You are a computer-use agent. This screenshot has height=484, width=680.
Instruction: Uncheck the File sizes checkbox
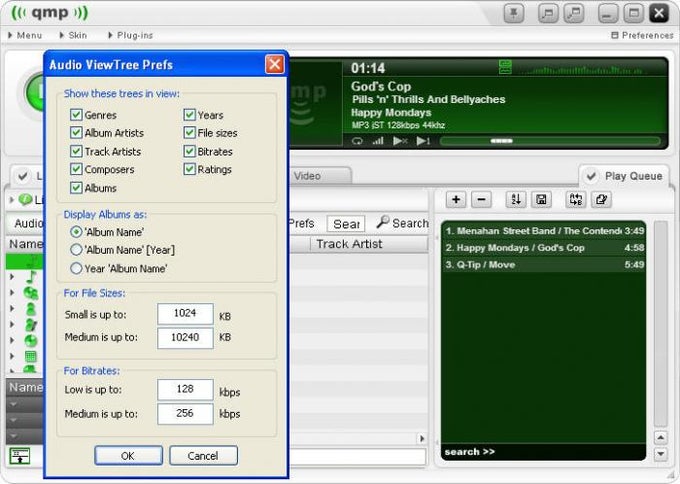click(x=190, y=133)
